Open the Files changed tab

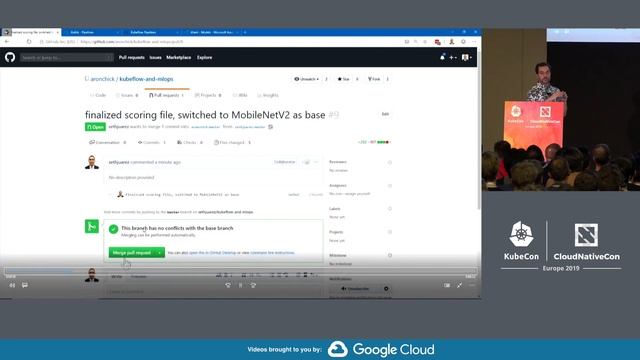[x=232, y=142]
